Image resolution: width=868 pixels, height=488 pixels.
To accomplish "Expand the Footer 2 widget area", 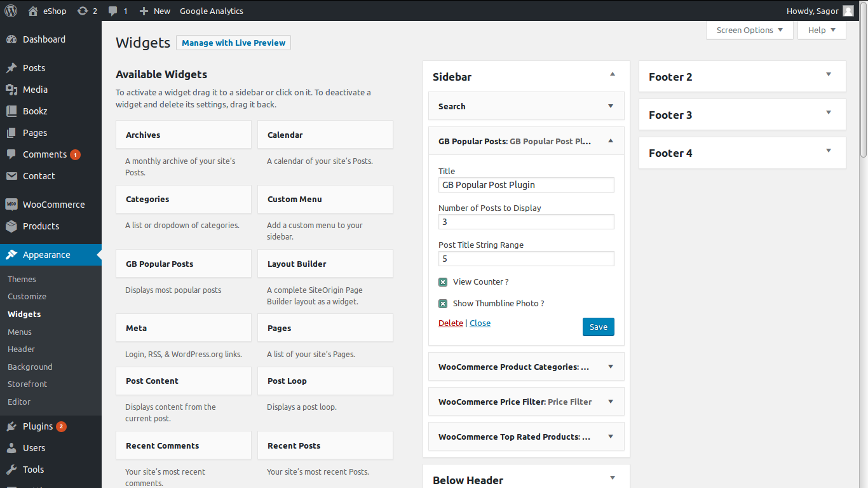I will coord(828,75).
